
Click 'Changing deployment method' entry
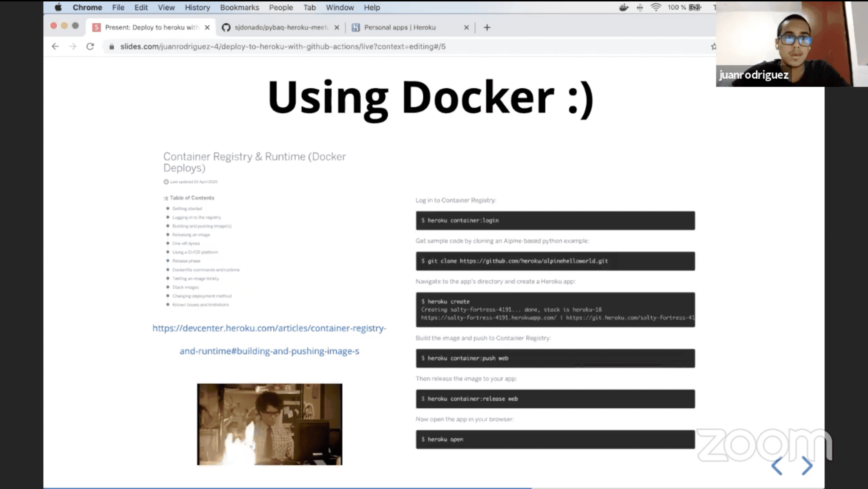(x=202, y=296)
